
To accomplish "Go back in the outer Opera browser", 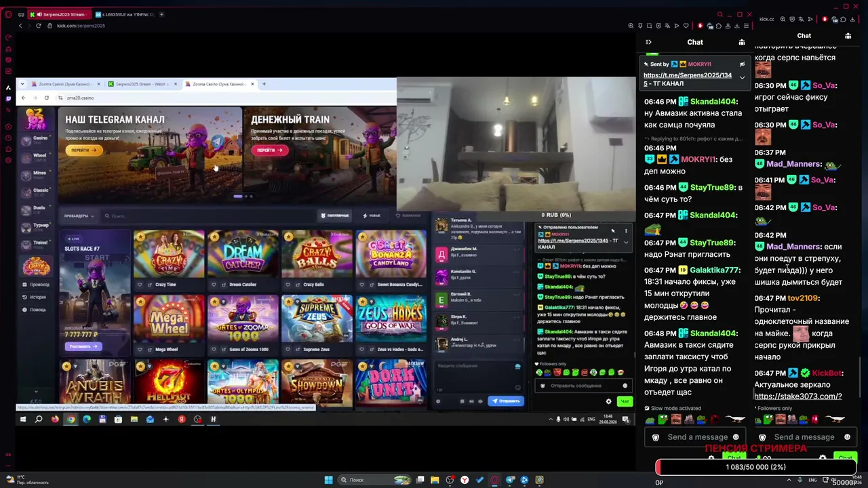I will click(x=20, y=26).
